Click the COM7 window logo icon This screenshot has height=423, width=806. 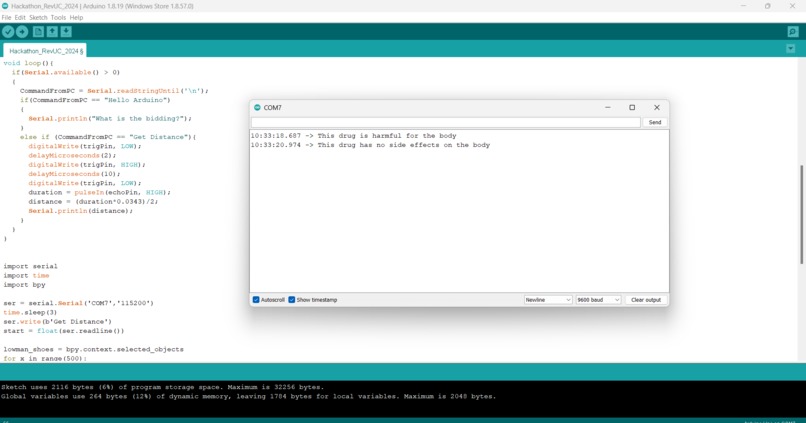coord(258,107)
